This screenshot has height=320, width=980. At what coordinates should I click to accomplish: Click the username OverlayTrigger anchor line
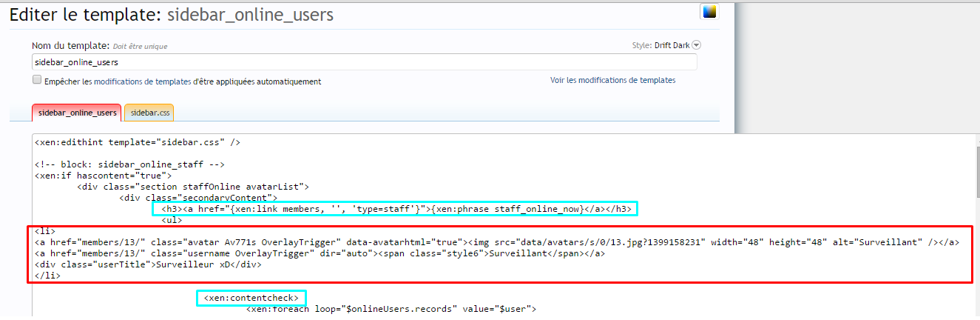pyautogui.click(x=320, y=253)
